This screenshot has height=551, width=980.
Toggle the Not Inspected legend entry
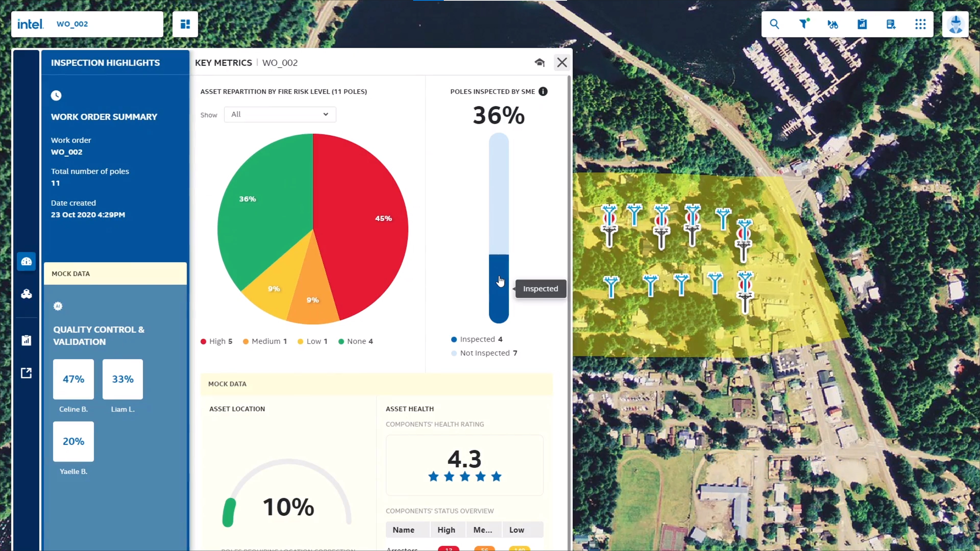[x=484, y=353]
